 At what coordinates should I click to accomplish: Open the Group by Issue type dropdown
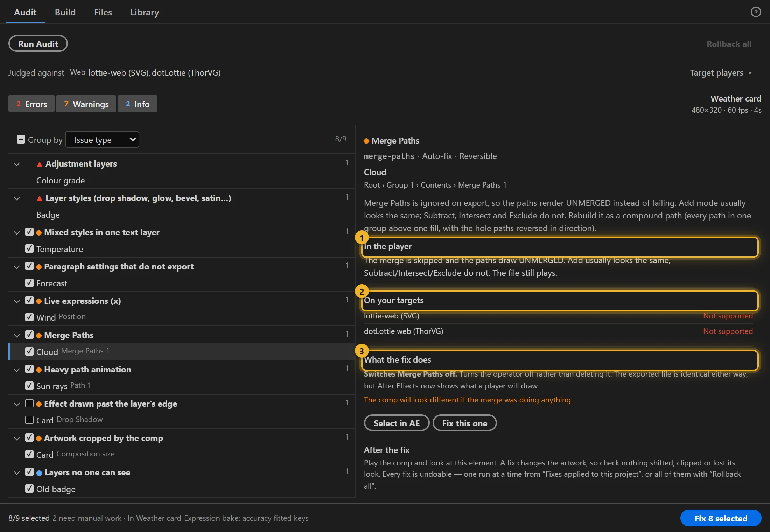[102, 140]
